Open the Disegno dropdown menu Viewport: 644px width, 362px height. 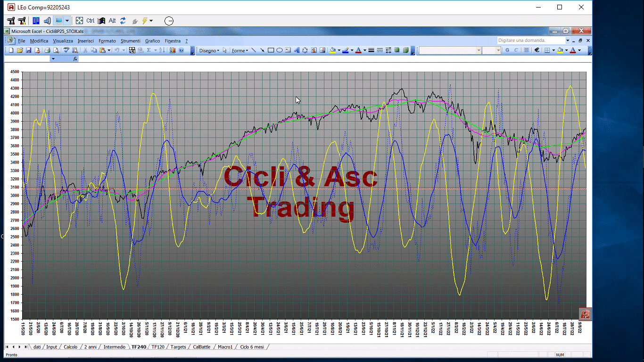click(x=210, y=50)
